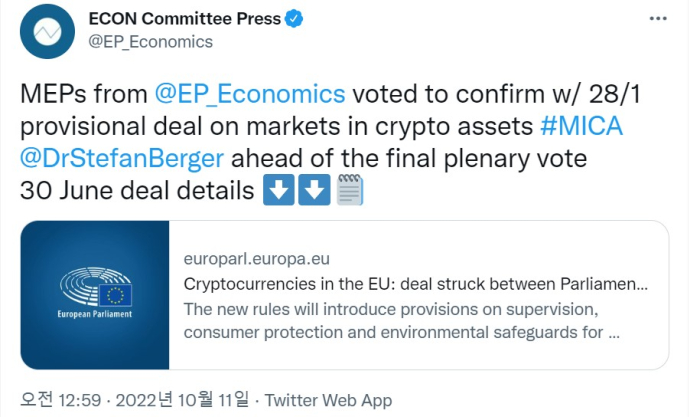Follow the @EP_Economics mention in tweet text
700x417 pixels.
[x=250, y=94]
